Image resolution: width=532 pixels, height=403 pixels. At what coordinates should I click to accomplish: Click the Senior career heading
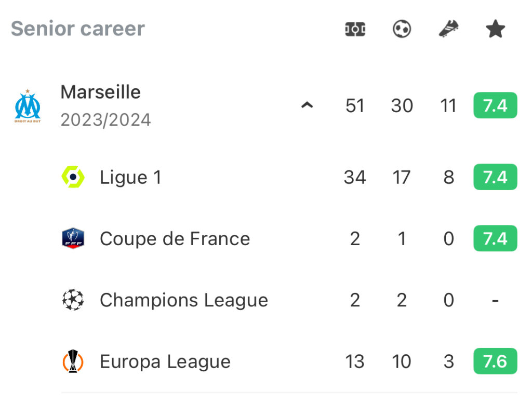78,29
